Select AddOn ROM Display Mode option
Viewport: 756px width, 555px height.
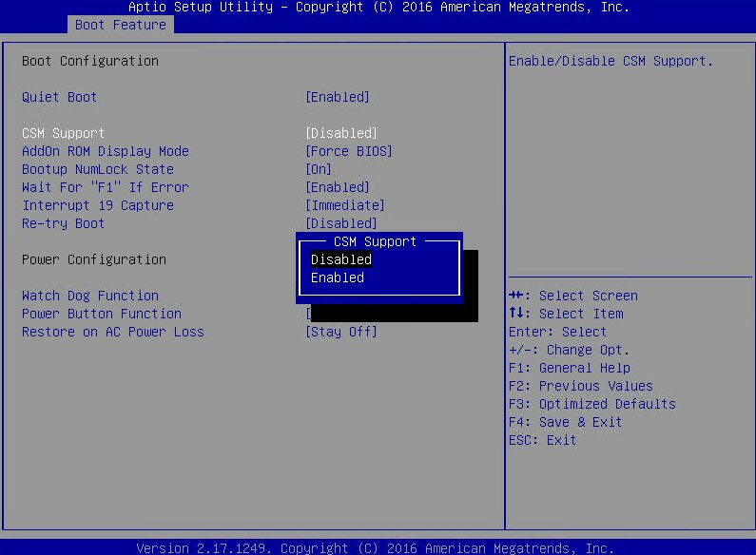tap(106, 151)
